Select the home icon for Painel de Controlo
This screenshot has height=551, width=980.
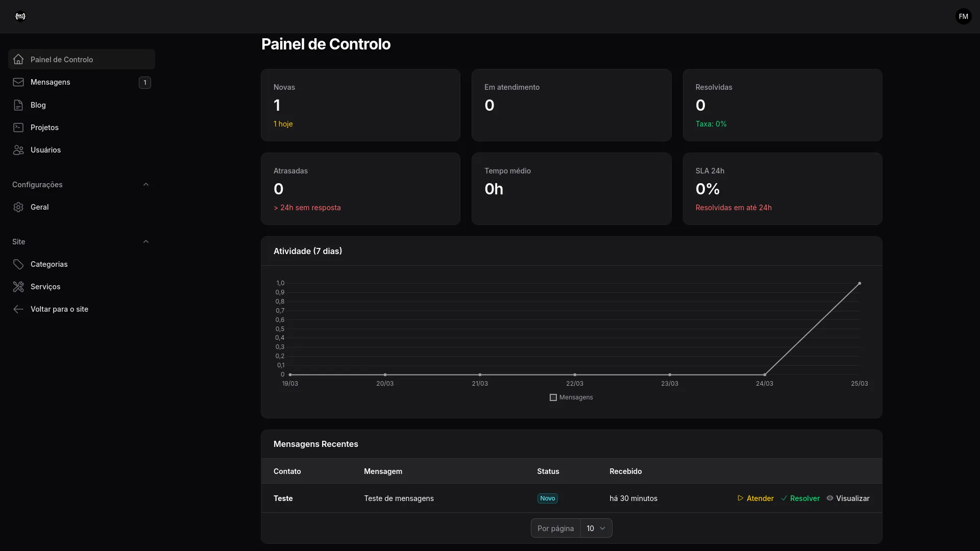click(18, 59)
